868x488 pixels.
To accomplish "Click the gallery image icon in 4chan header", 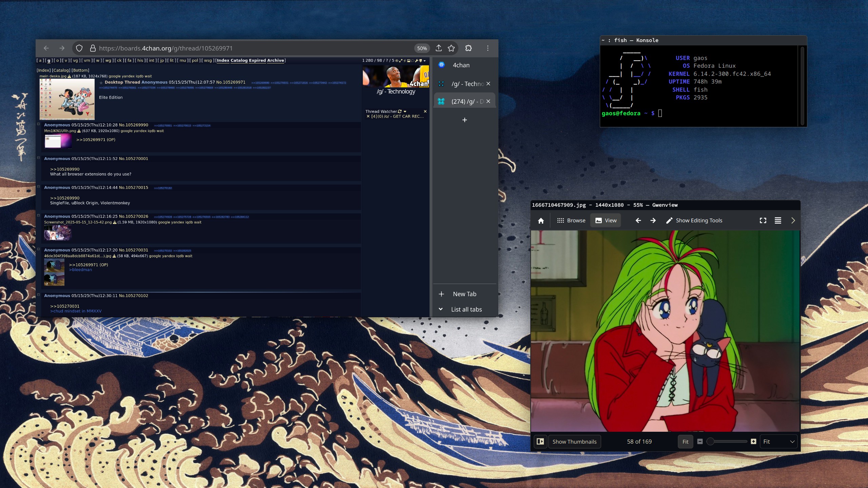I will pos(409,61).
